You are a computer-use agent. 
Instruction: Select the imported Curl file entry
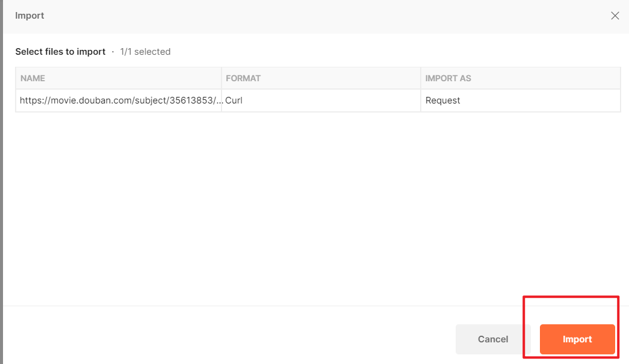pyautogui.click(x=118, y=100)
